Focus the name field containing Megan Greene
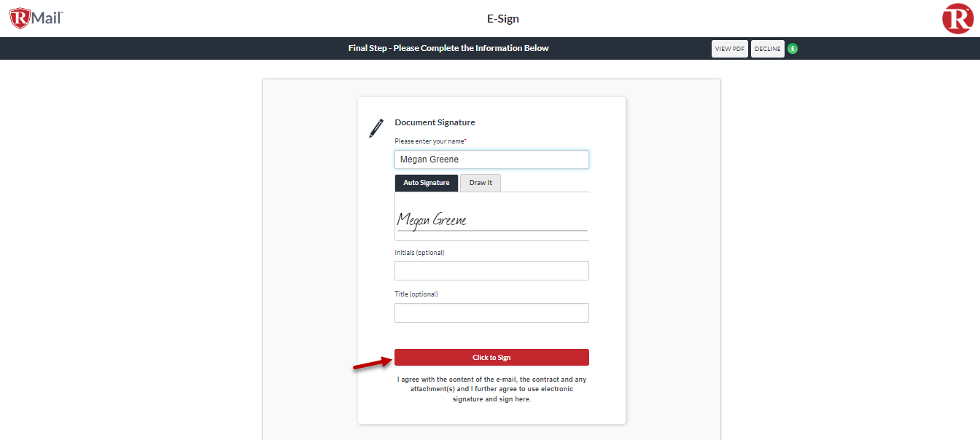The height and width of the screenshot is (440, 980). [491, 160]
